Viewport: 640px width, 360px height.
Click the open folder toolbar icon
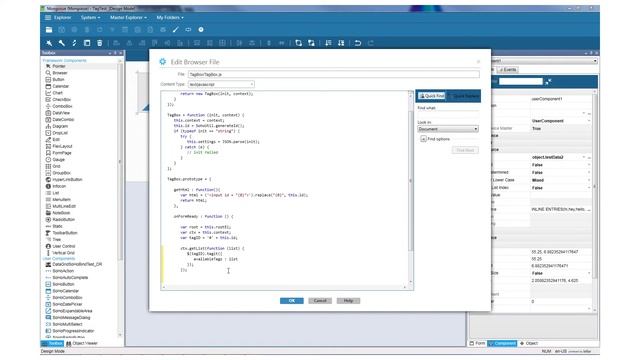point(49,30)
